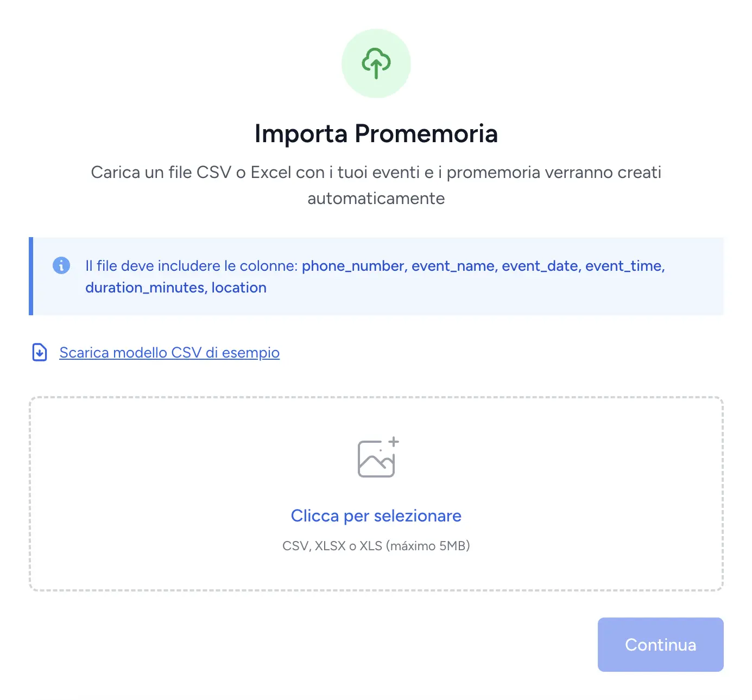Click the image placeholder icon in the dropzone
Viewport: 752px width, 700px height.
coord(376,459)
